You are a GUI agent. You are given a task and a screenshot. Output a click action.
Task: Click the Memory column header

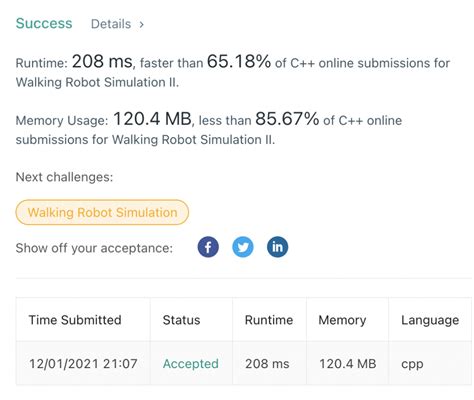click(342, 320)
